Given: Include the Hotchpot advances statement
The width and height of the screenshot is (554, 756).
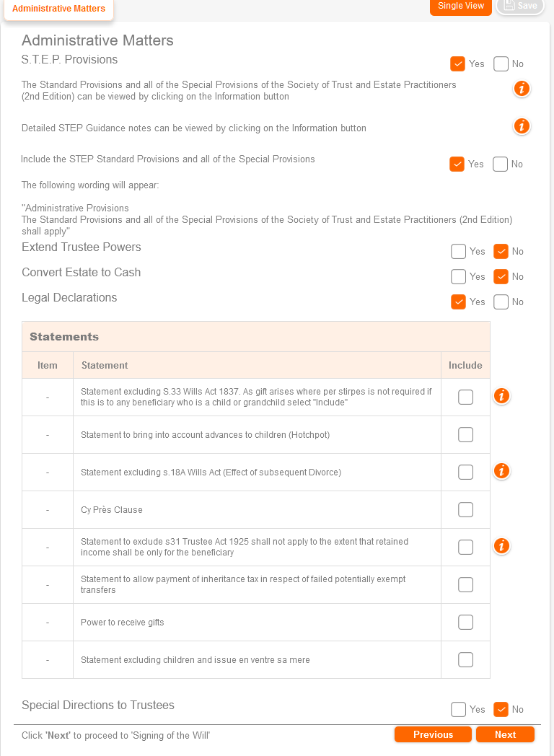Looking at the screenshot, I should (x=466, y=434).
